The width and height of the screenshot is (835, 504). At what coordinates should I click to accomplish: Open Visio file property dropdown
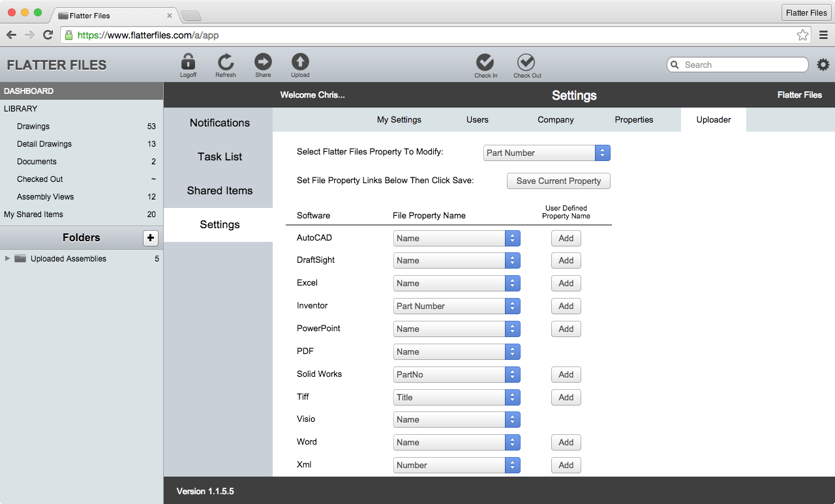(457, 420)
